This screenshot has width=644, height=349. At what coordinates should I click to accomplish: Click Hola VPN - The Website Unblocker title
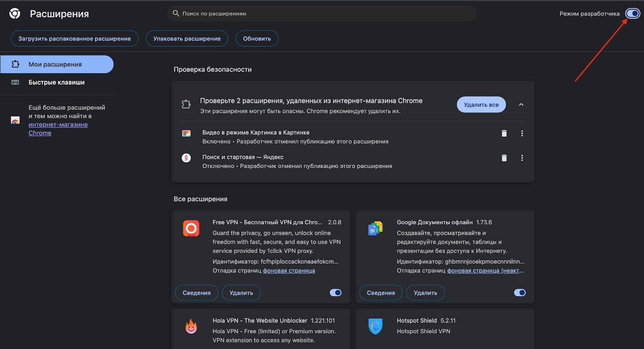[x=260, y=320]
